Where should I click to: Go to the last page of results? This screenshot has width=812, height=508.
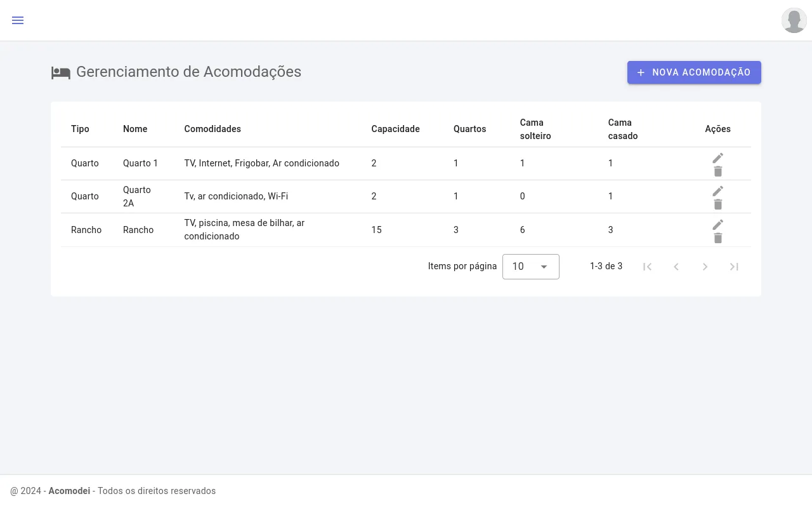[x=734, y=267]
